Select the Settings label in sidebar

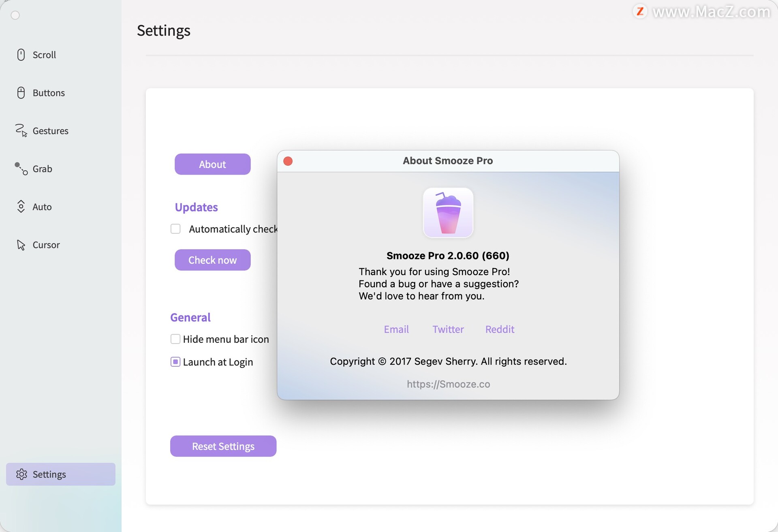tap(49, 474)
